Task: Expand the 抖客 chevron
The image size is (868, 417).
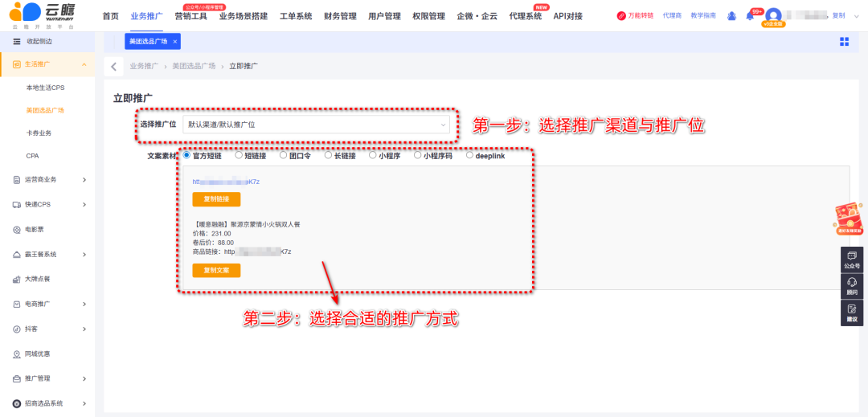Action: click(84, 329)
